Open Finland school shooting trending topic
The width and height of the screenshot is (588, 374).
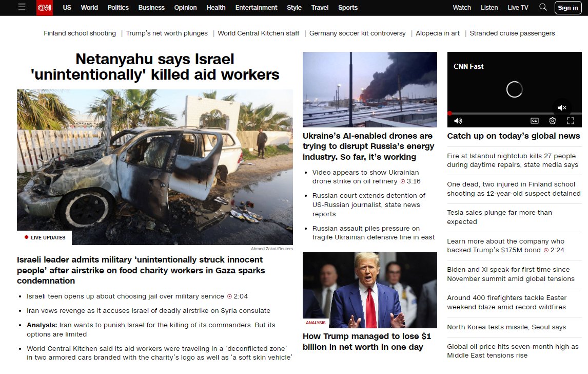click(x=80, y=33)
